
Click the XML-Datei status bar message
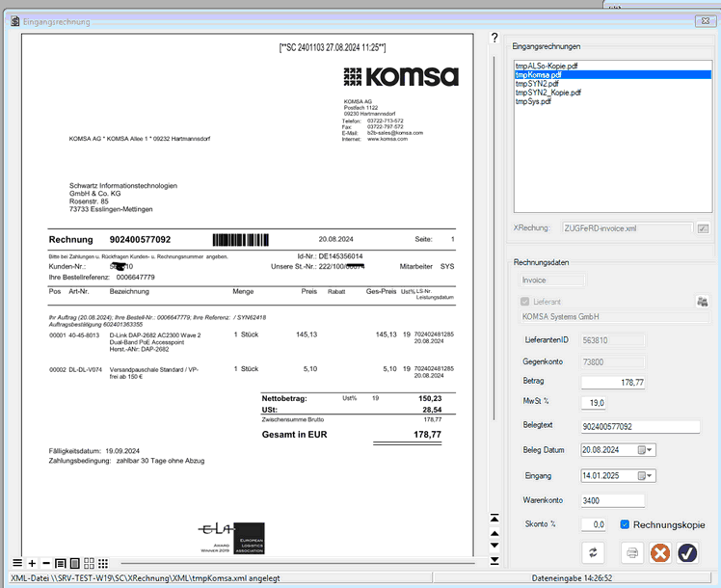[x=146, y=578]
